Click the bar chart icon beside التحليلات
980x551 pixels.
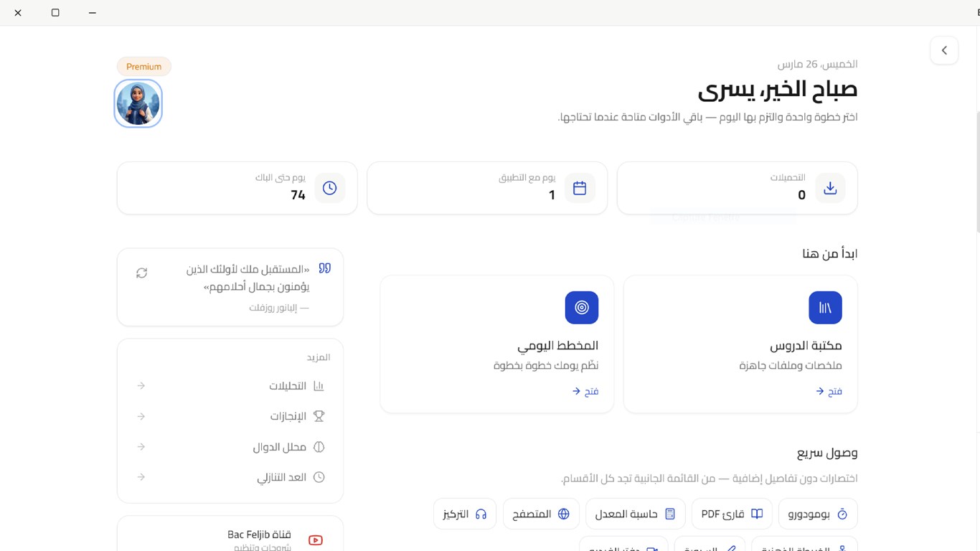pos(319,386)
